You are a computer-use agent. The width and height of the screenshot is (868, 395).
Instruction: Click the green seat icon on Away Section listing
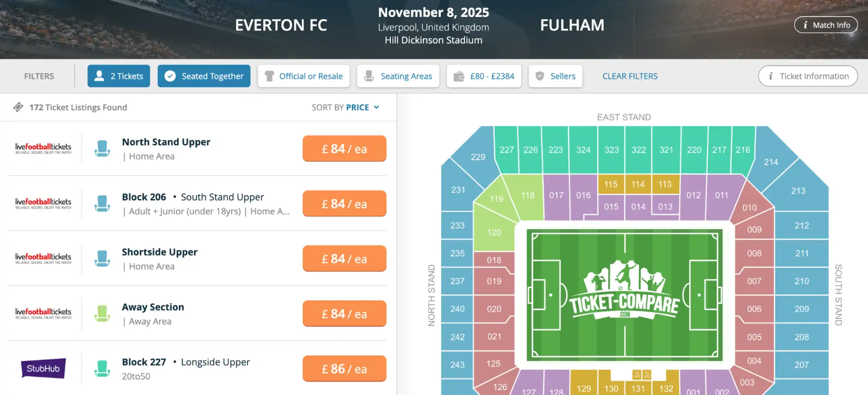tap(102, 313)
